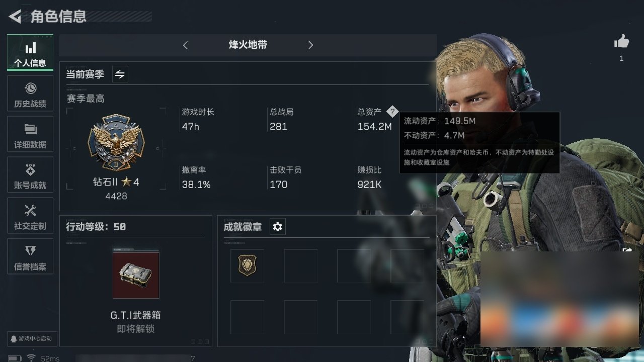
Task: Click the 烽火地带 mode title
Action: tap(248, 45)
